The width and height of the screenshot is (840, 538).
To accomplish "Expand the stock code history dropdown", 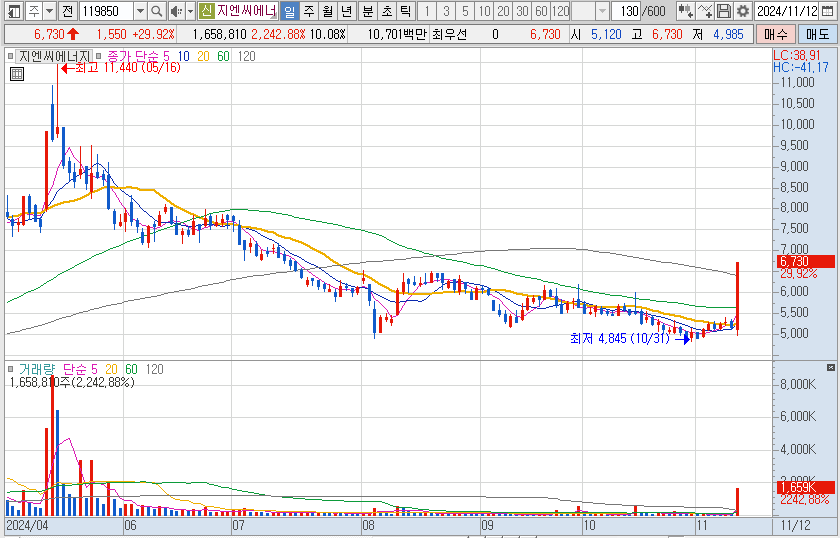I will [140, 11].
